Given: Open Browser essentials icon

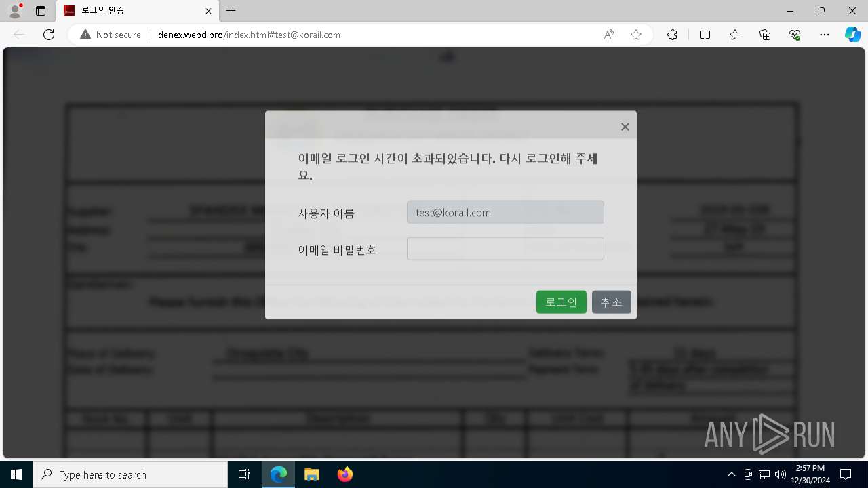Looking at the screenshot, I should coord(795,35).
